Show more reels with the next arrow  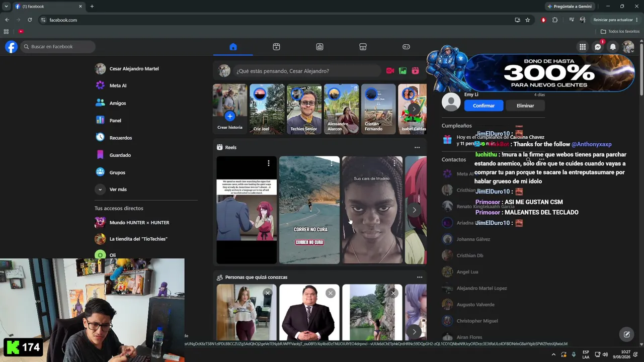click(414, 210)
